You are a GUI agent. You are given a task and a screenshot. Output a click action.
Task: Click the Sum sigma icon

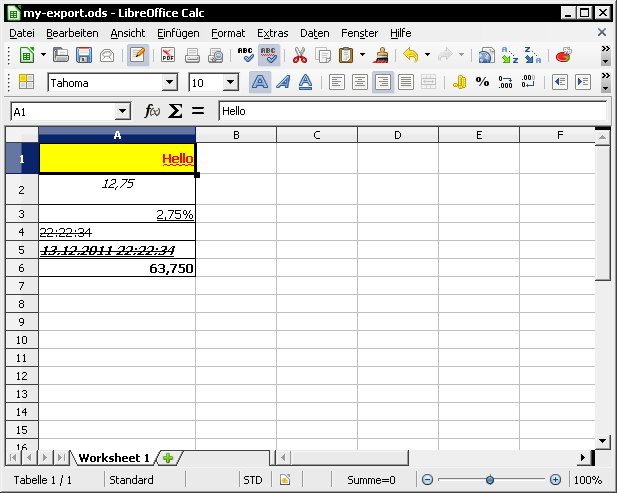[x=175, y=112]
